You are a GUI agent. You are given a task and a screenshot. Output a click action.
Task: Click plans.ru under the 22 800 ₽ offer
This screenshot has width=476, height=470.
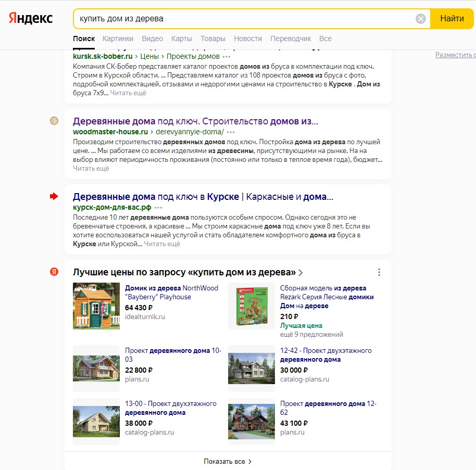[137, 379]
